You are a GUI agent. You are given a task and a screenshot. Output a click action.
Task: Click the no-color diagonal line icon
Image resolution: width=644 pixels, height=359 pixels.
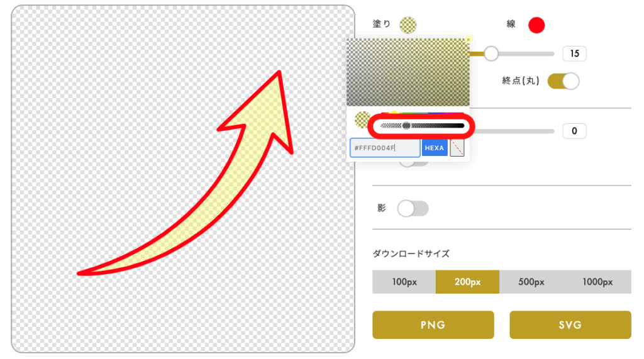click(x=457, y=148)
